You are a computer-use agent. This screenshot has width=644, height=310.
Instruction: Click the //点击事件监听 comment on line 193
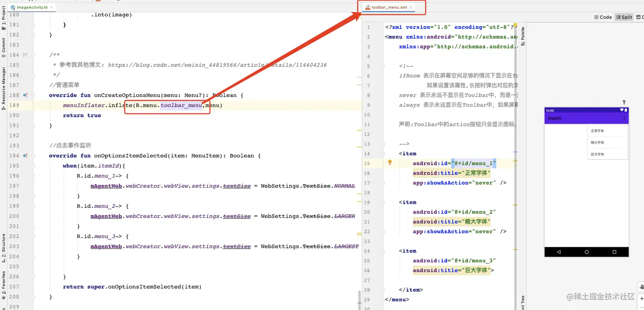point(70,146)
